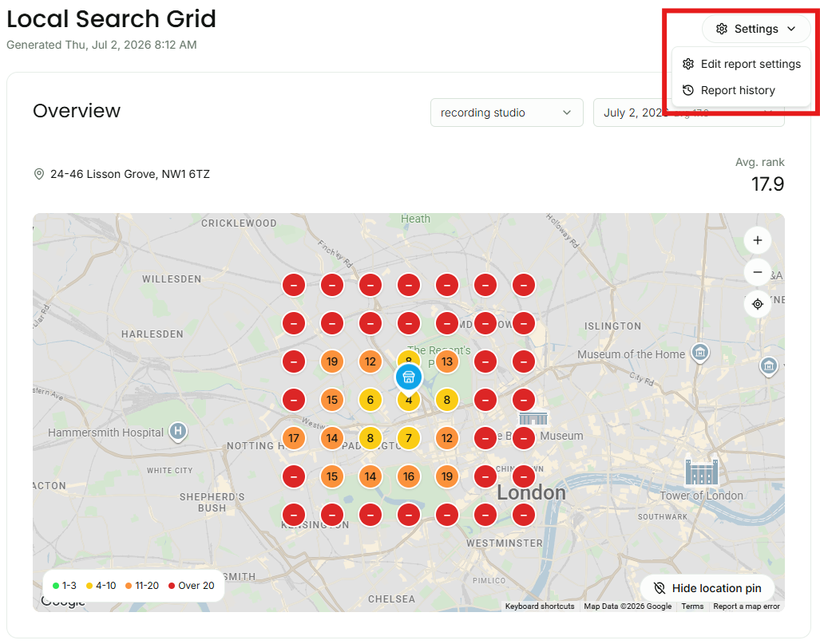
Task: Open Keyboard shortcuts on the map
Action: [x=540, y=606]
